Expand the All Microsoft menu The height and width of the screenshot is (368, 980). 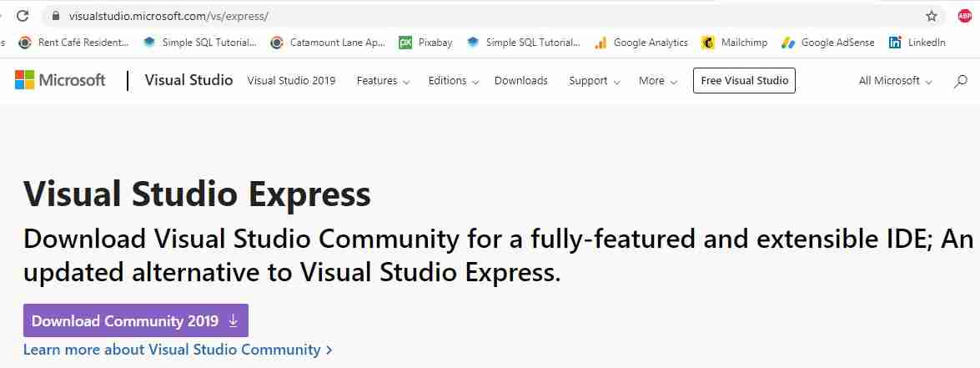(896, 81)
